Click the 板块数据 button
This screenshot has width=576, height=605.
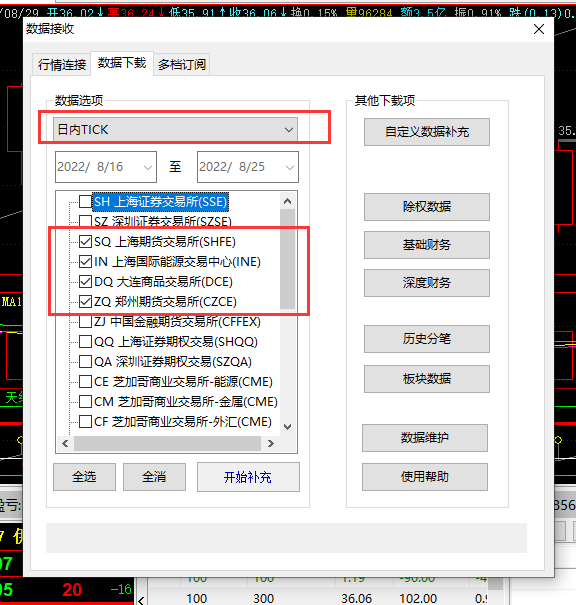(x=427, y=379)
